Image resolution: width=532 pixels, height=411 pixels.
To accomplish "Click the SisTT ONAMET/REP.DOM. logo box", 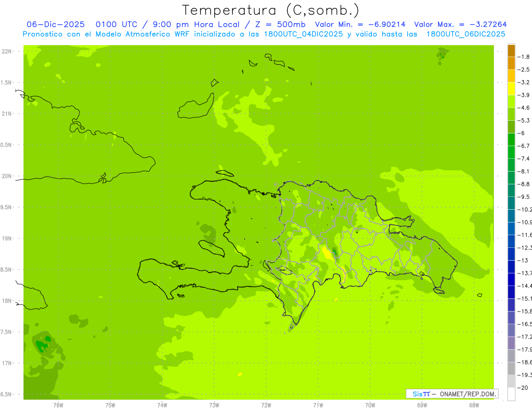I will pos(452,394).
